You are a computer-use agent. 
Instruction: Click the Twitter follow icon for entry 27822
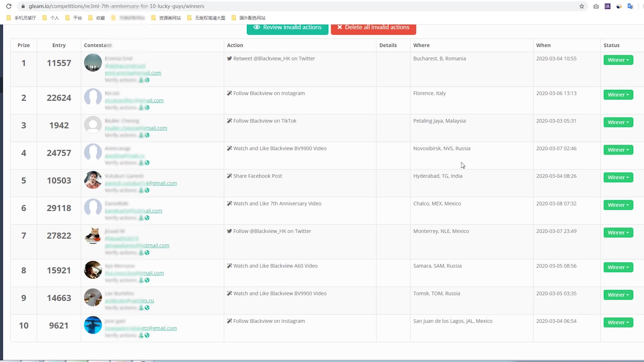click(x=229, y=231)
